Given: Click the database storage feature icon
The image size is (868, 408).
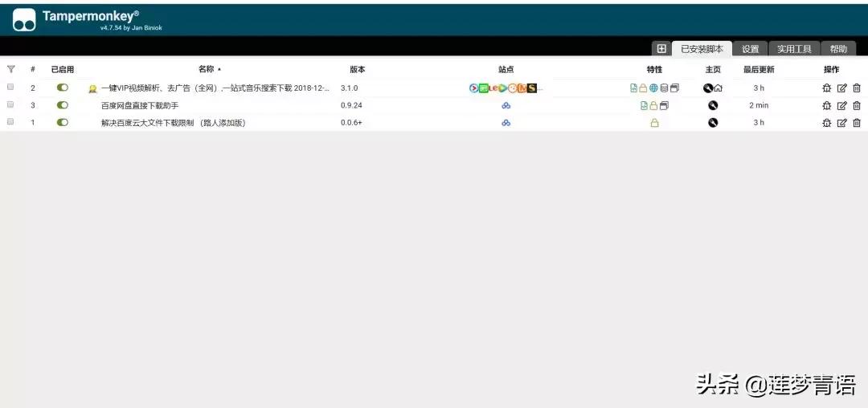Looking at the screenshot, I should [665, 88].
